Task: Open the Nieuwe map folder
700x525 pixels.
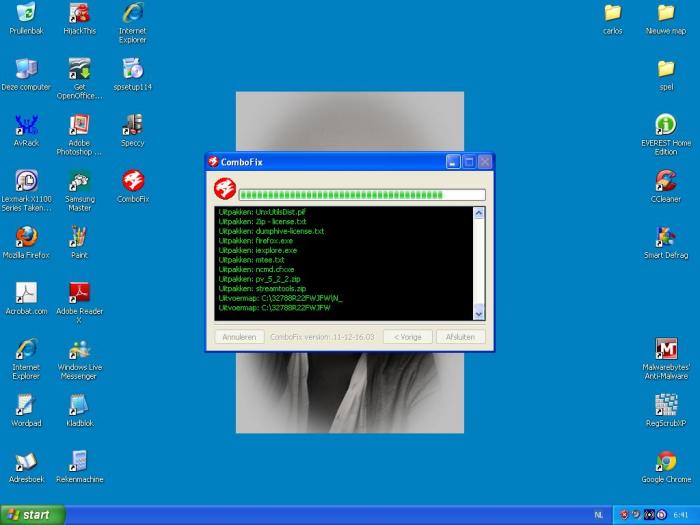Action: point(666,18)
